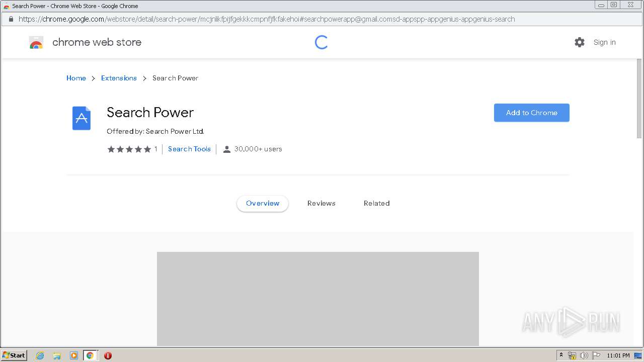Click the action center flag icon
Image resolution: width=644 pixels, height=362 pixels.
coord(596,355)
